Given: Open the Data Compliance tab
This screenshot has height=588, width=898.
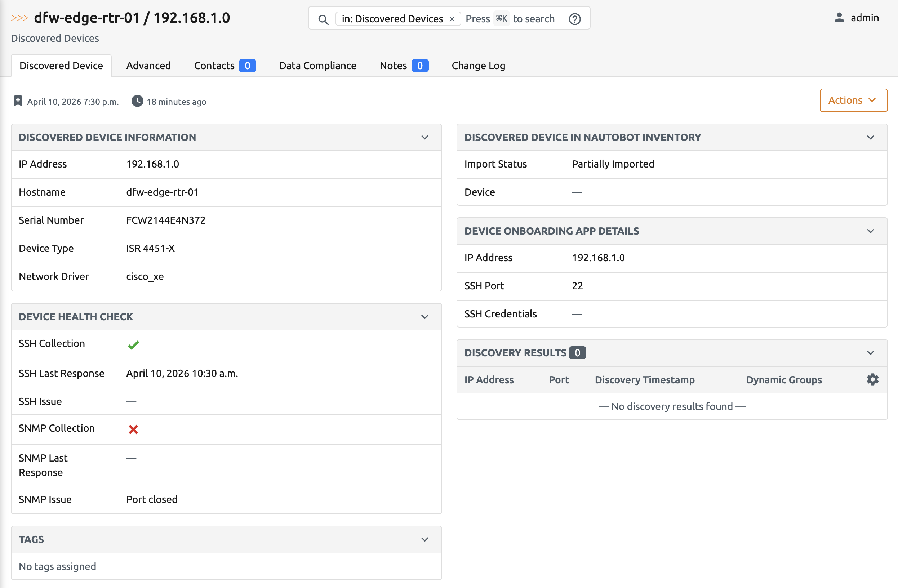Looking at the screenshot, I should [x=317, y=66].
